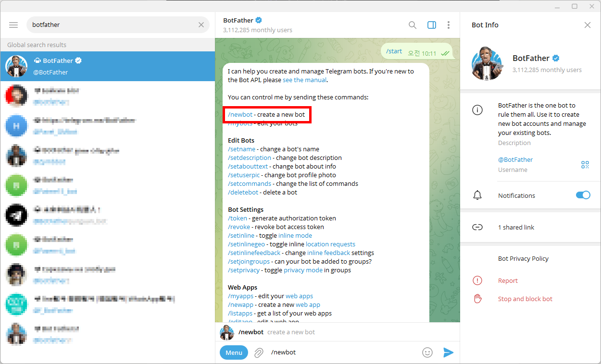Toggle the right info panel icon
This screenshot has height=364, width=601.
(432, 25)
